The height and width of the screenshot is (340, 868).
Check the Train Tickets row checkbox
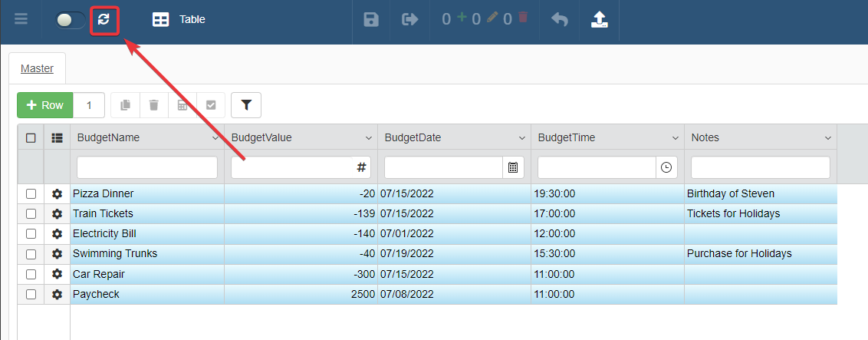pos(31,214)
